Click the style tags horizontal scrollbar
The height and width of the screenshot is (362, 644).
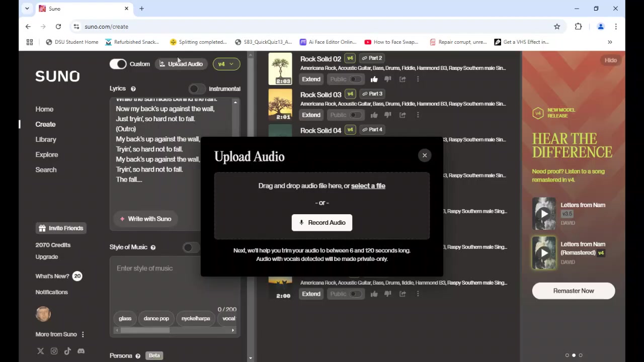pyautogui.click(x=145, y=330)
